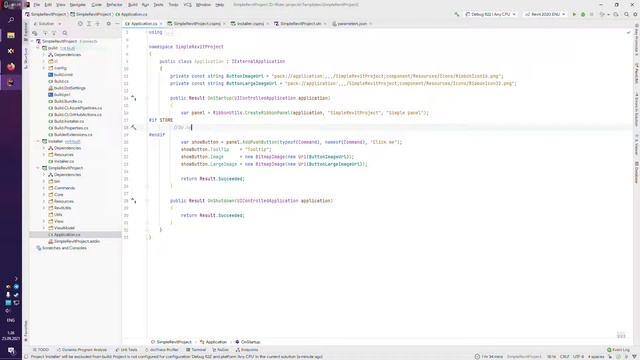
Task: Close the Application.cs editor tab
Action: tap(161, 24)
